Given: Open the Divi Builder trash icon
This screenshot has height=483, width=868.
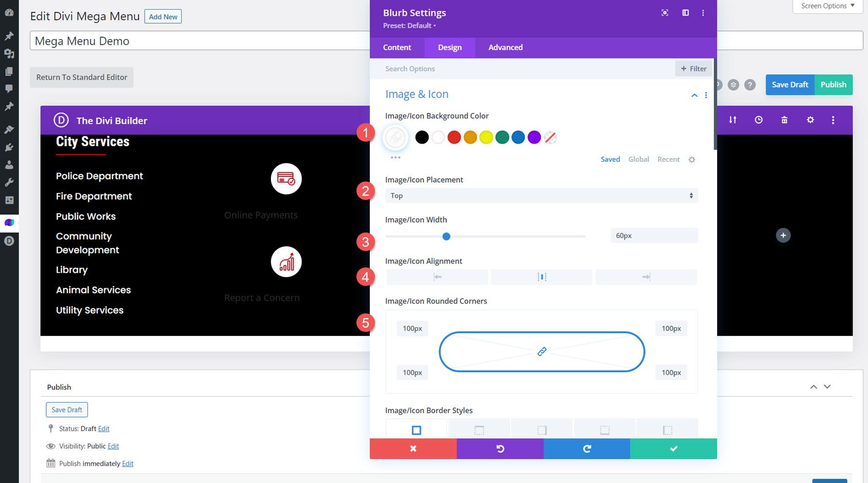Looking at the screenshot, I should 784,120.
